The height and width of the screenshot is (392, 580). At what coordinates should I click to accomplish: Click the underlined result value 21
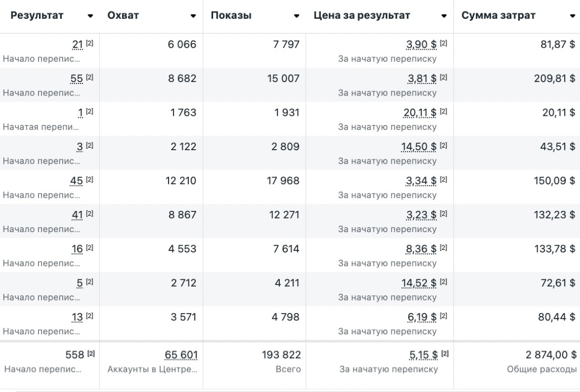[x=77, y=45]
